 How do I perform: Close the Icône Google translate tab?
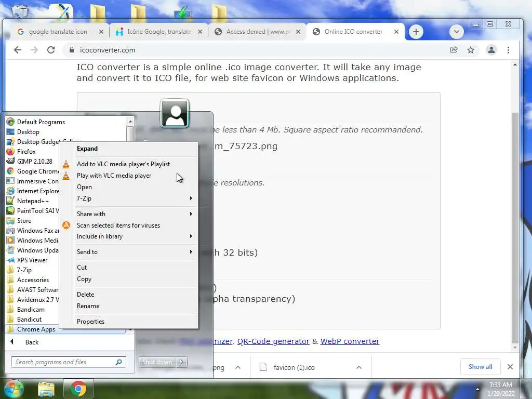pos(200,32)
